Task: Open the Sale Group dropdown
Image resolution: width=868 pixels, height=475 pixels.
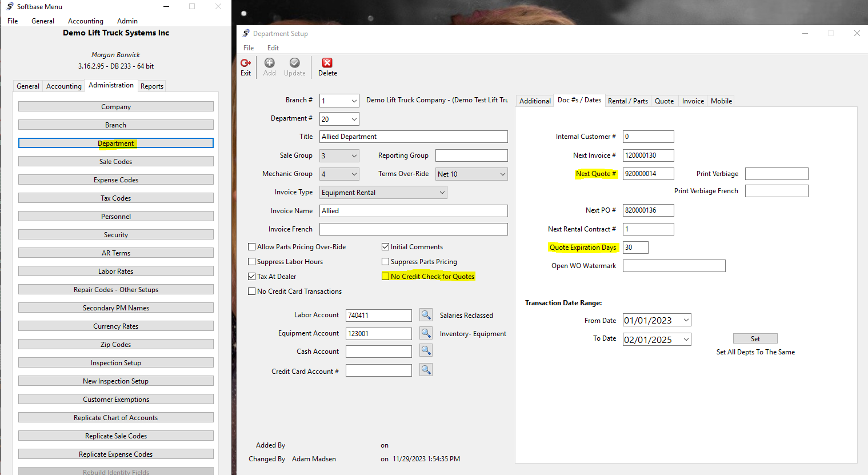Action: [x=354, y=155]
